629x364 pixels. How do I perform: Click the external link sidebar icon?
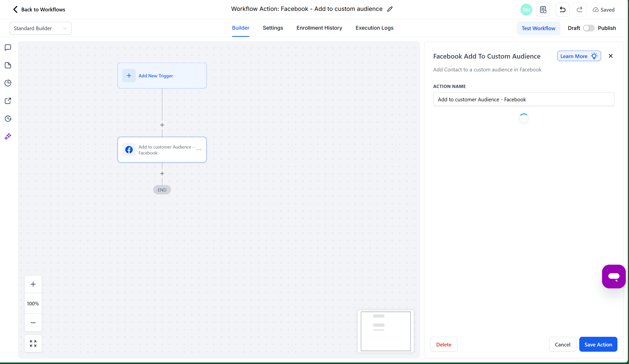(8, 101)
